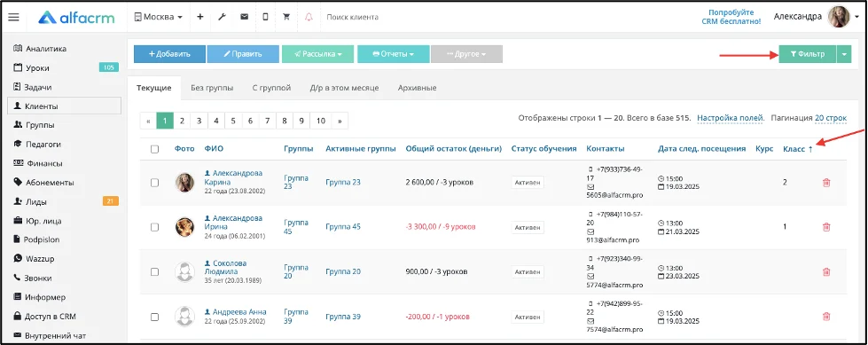Delete Александрова Ирина via trash icon
This screenshot has width=868, height=345.
(826, 226)
